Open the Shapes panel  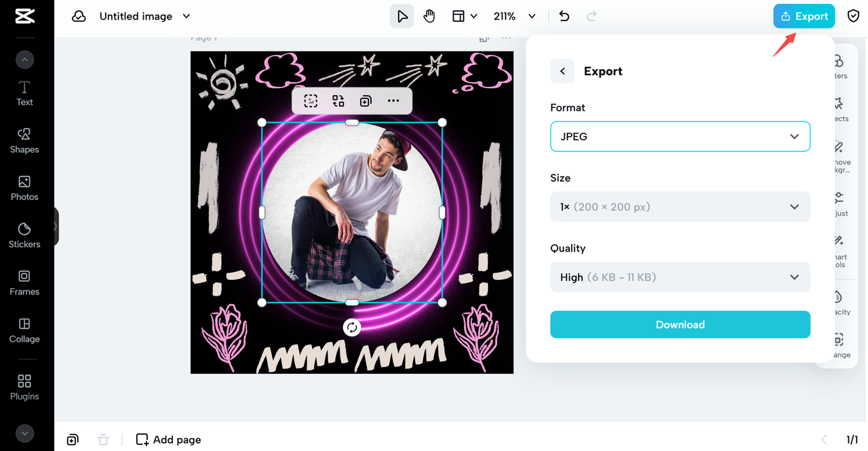point(24,140)
